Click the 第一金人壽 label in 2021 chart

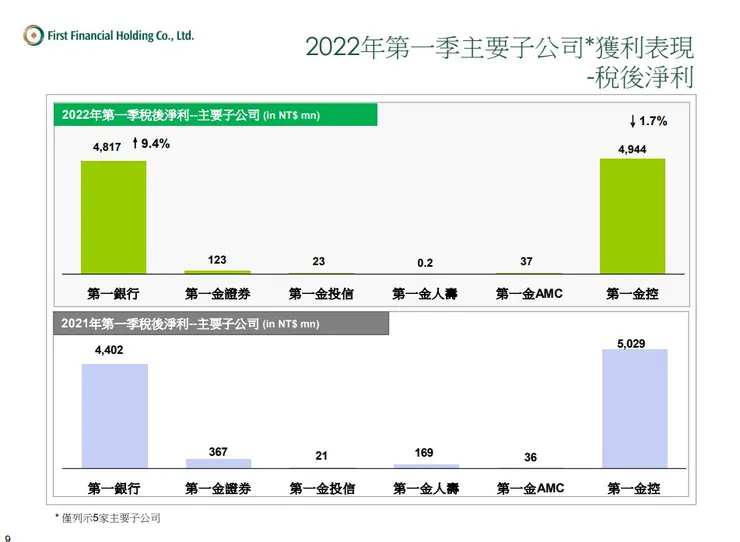click(426, 488)
